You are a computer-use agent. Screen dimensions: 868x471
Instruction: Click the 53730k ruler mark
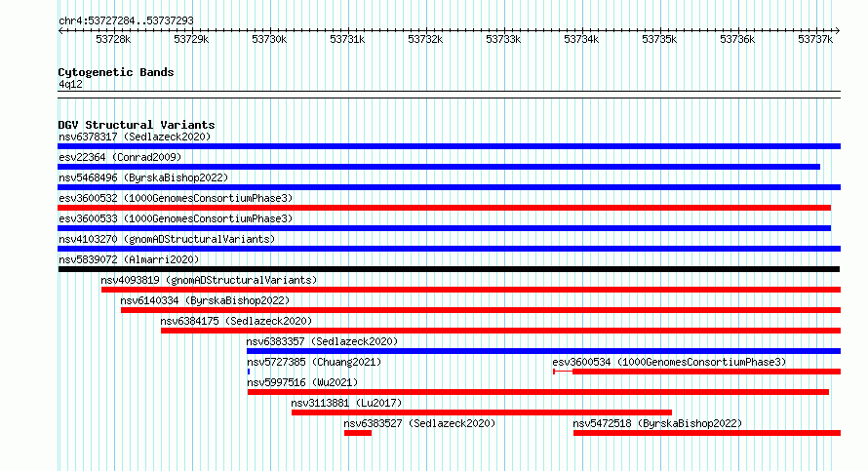pos(269,39)
